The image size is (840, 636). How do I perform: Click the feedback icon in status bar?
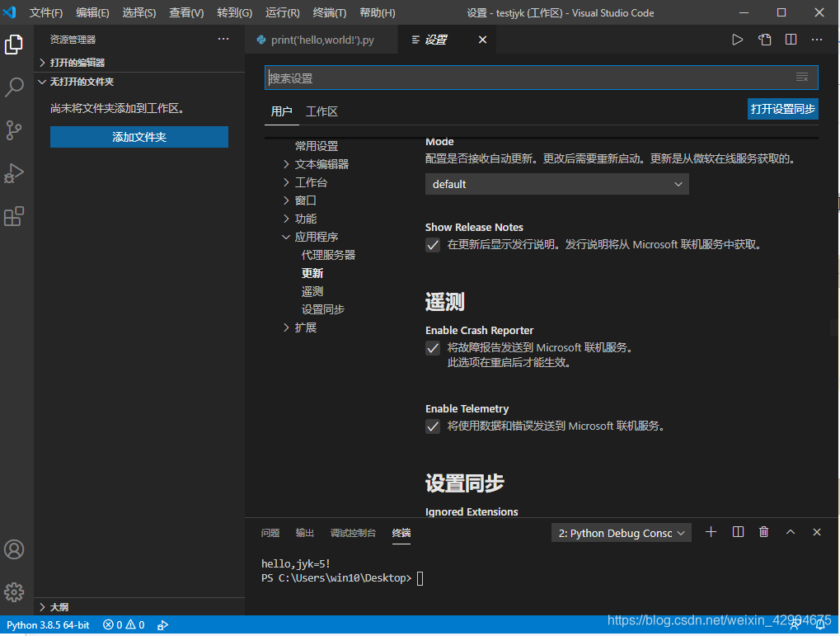click(x=795, y=625)
